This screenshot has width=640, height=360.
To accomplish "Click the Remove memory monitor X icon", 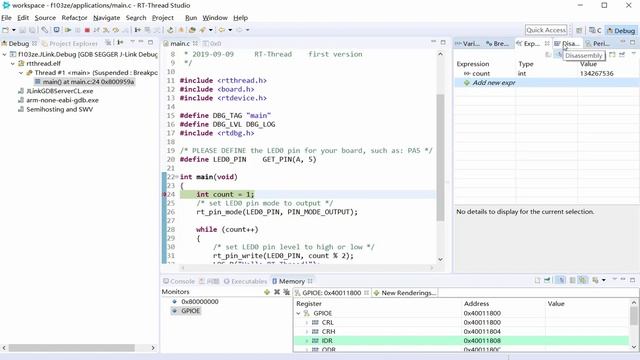I will 277,292.
